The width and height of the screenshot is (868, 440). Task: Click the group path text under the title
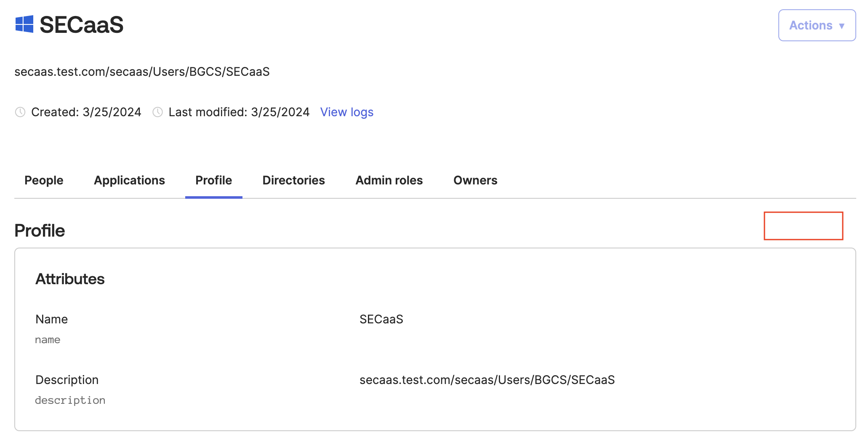tap(142, 72)
